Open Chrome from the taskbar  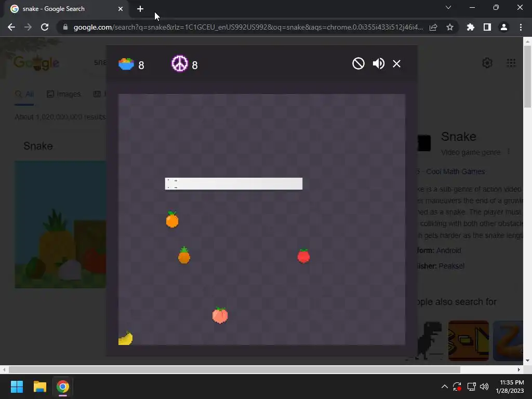point(62,387)
